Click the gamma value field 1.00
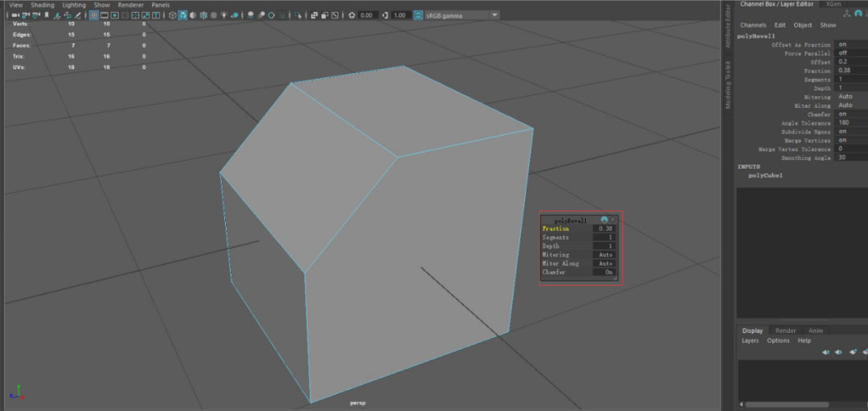This screenshot has height=411, width=868. 401,15
